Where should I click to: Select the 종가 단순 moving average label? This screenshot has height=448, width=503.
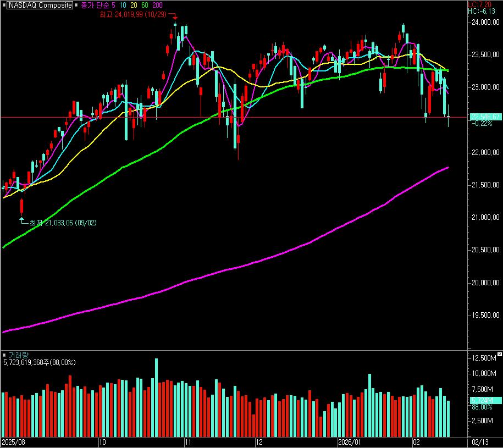[95, 5]
